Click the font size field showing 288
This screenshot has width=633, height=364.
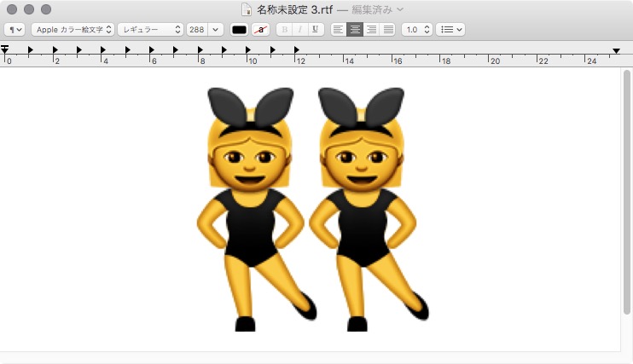[197, 30]
